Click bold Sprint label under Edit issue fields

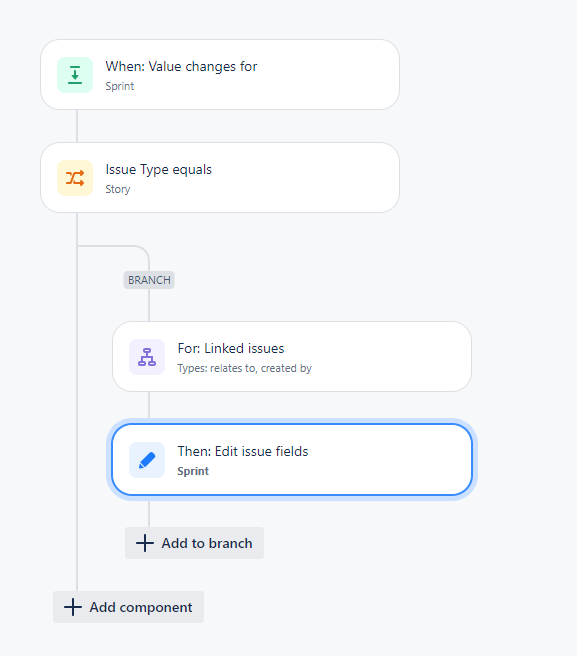pos(193,471)
